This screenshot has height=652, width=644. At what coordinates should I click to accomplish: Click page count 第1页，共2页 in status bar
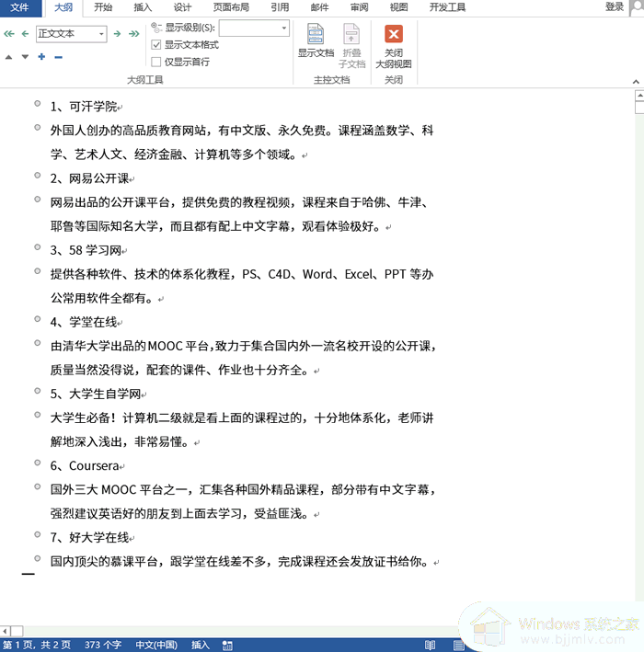click(37, 645)
